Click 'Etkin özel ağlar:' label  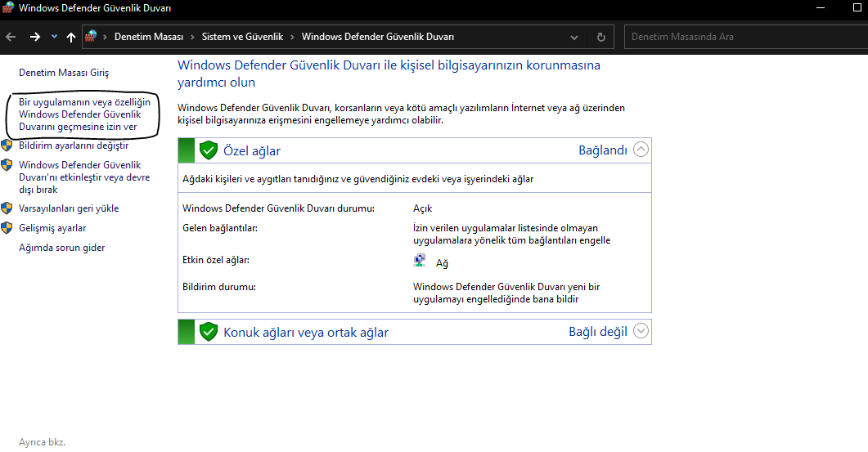click(216, 259)
